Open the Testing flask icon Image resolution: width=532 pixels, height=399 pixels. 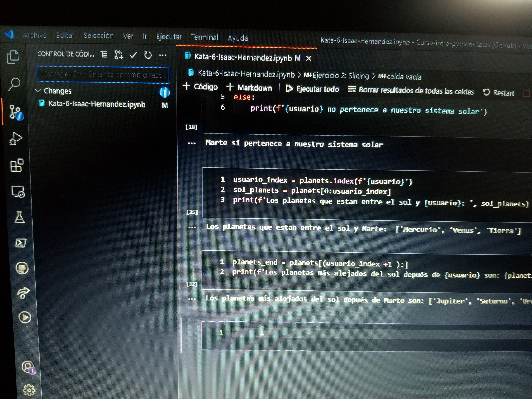point(20,217)
